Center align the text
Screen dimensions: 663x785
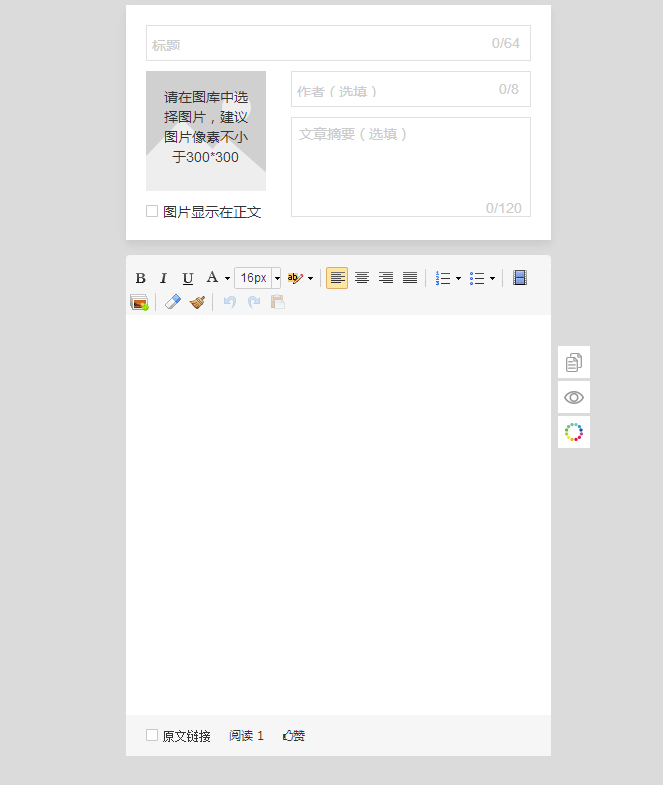tap(362, 278)
